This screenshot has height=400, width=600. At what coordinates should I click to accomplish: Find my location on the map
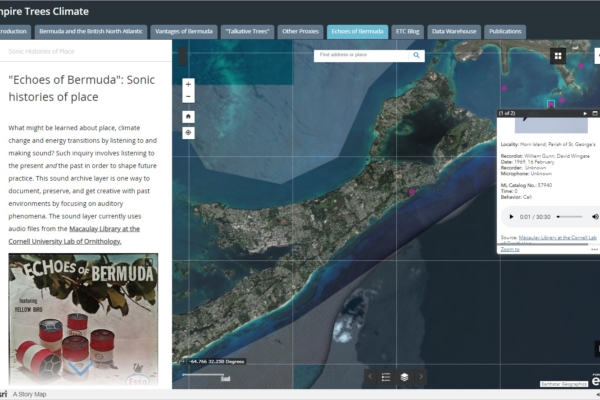click(x=188, y=133)
